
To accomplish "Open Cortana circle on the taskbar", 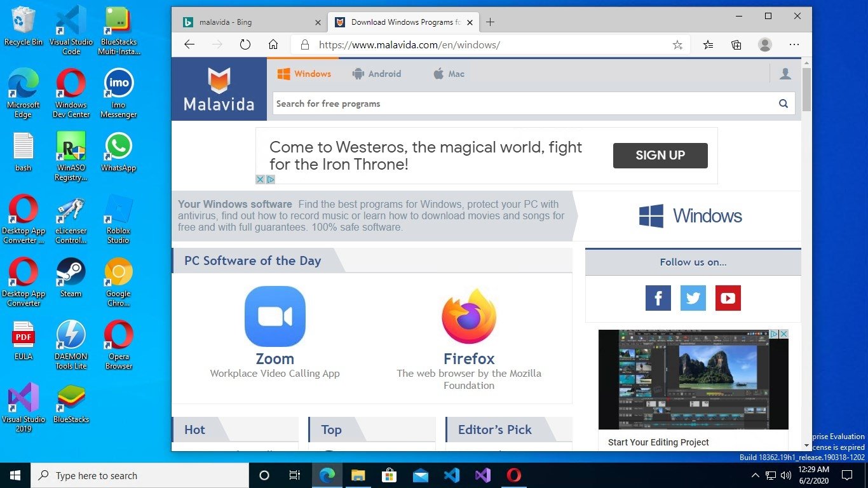I will click(x=264, y=475).
